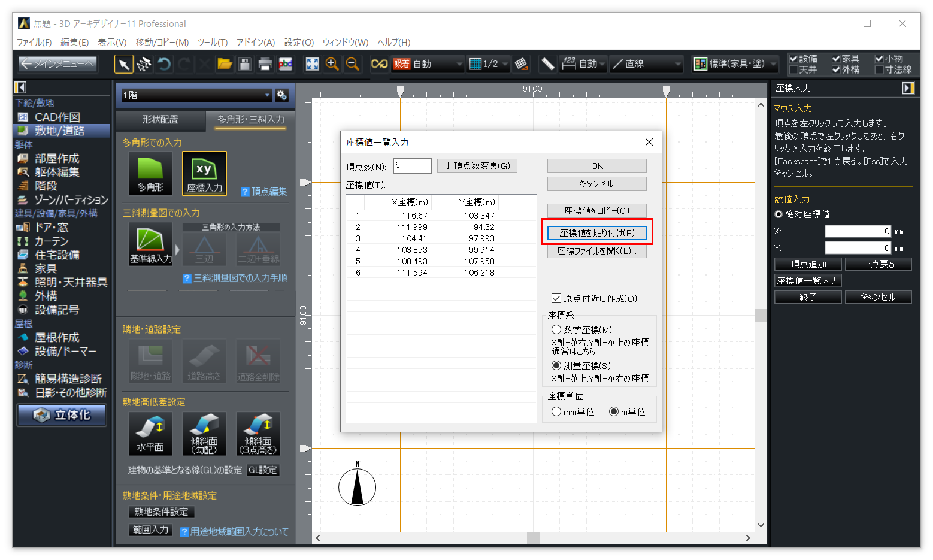Select the 数学座標(M) radio button

pyautogui.click(x=556, y=329)
